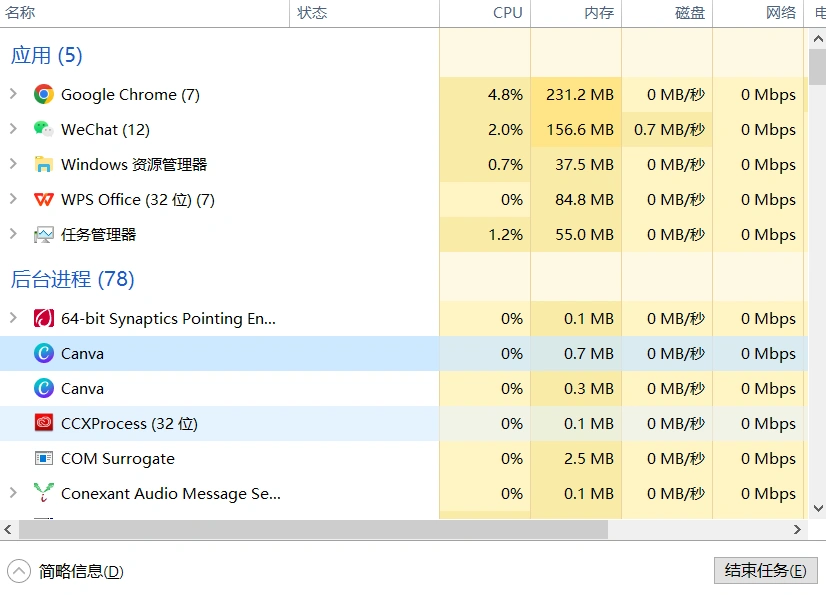Collapse to 简略信息 view with arrow
826x595 pixels.
18,571
